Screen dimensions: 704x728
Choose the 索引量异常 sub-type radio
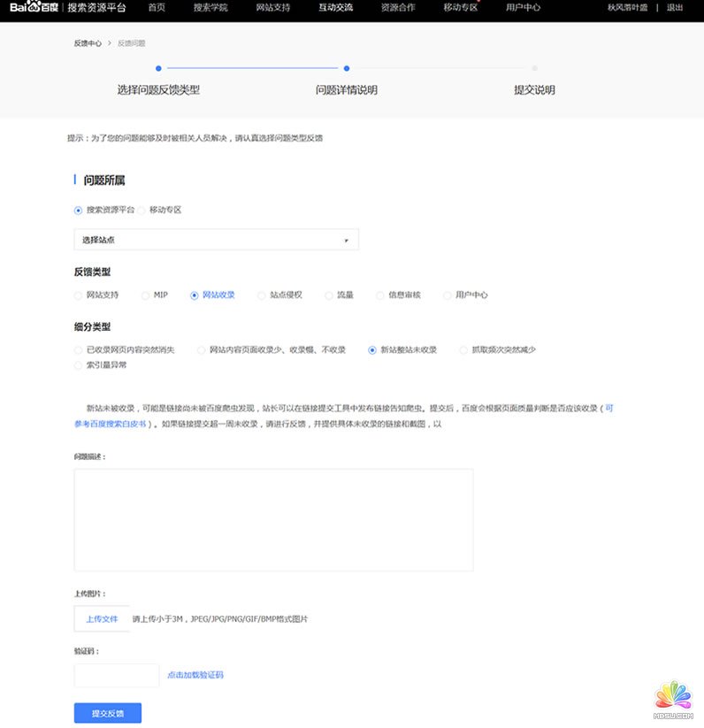click(79, 364)
